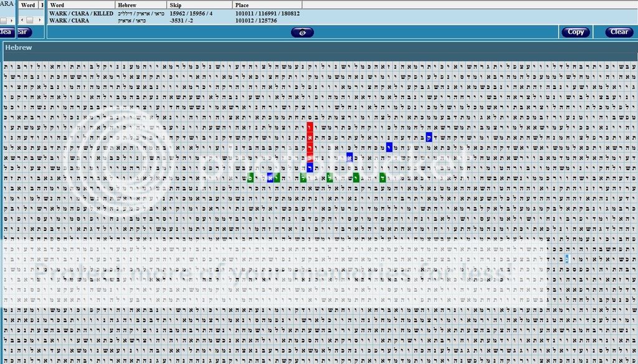The width and height of the screenshot is (638, 364).
Task: Select the topmost red highlighted letter cell
Action: click(310, 126)
